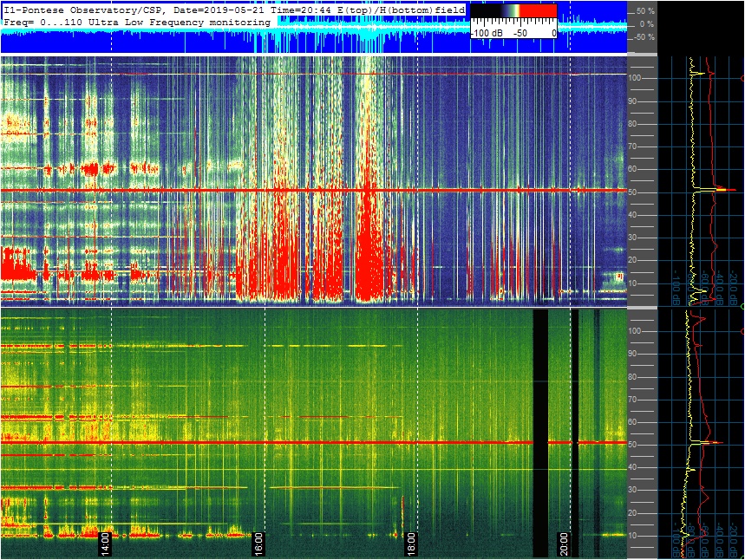The image size is (745, 560).
Task: Click 50 Hz tick on E-field axis
Action: coord(633,192)
